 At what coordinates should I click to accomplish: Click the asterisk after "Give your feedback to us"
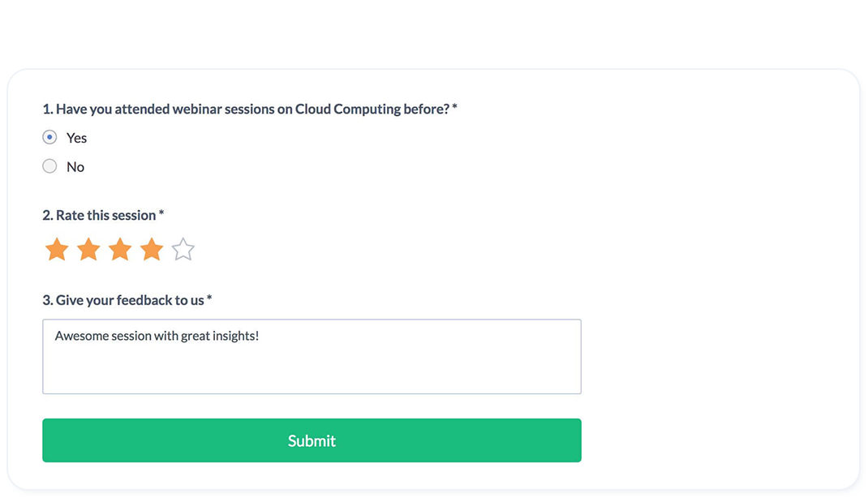[209, 299]
